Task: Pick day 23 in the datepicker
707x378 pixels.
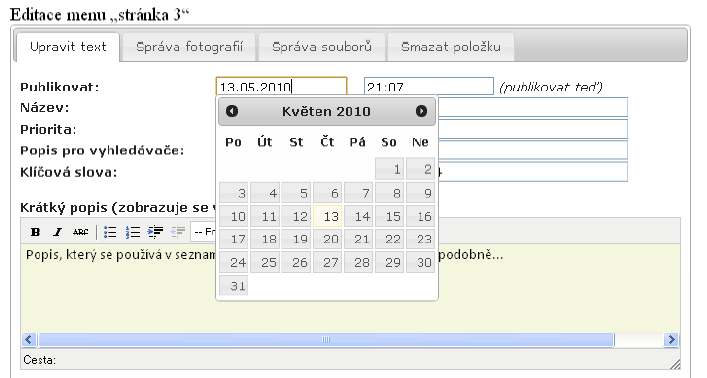Action: tap(421, 239)
